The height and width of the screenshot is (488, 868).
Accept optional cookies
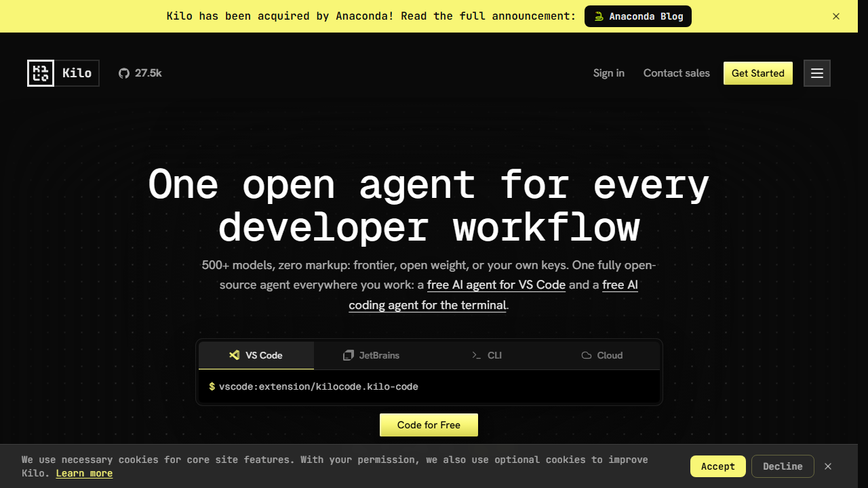718,466
